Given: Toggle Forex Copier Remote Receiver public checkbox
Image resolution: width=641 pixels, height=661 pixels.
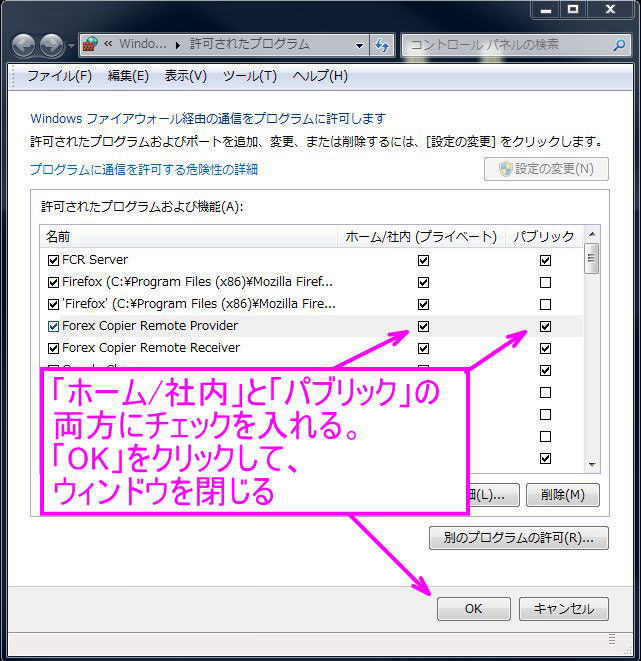Looking at the screenshot, I should coord(545,348).
